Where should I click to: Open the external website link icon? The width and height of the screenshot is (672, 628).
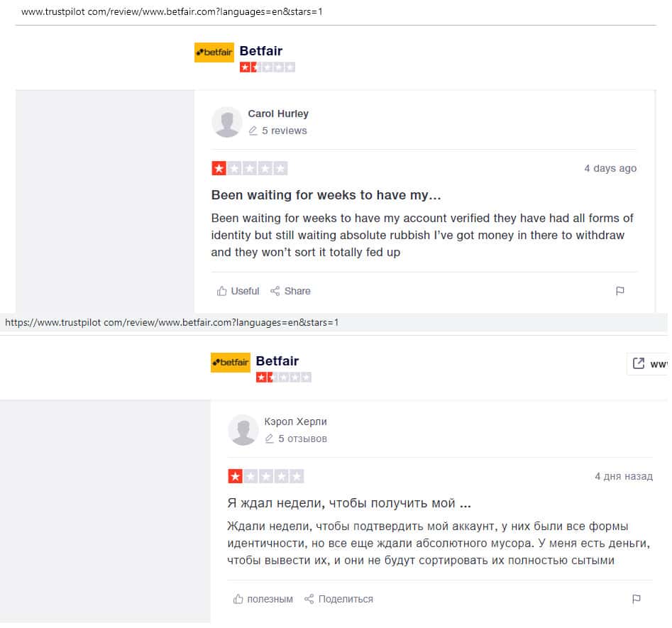pos(639,363)
